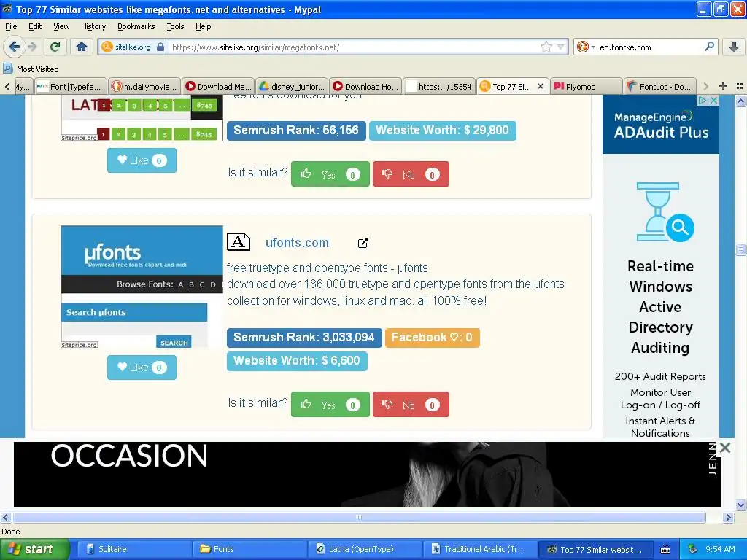Click Website Worth: $ 6,600 badge
This screenshot has width=747, height=560.
(297, 360)
